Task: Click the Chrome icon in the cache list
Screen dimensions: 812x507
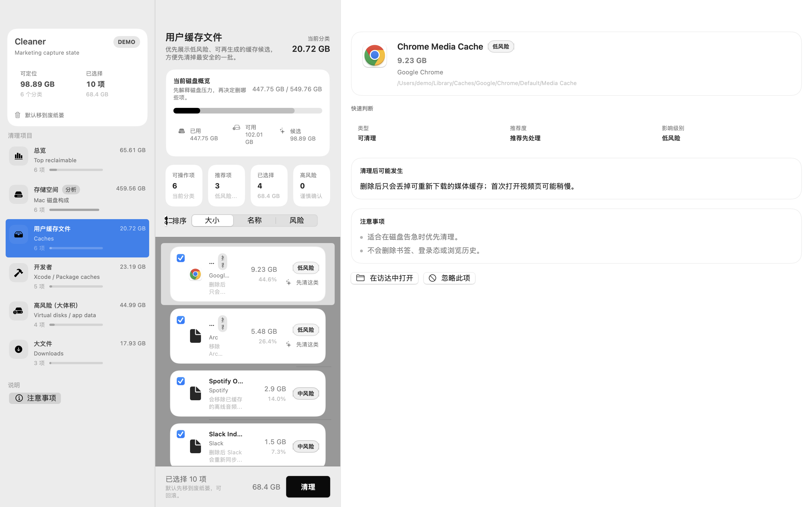Action: [195, 274]
